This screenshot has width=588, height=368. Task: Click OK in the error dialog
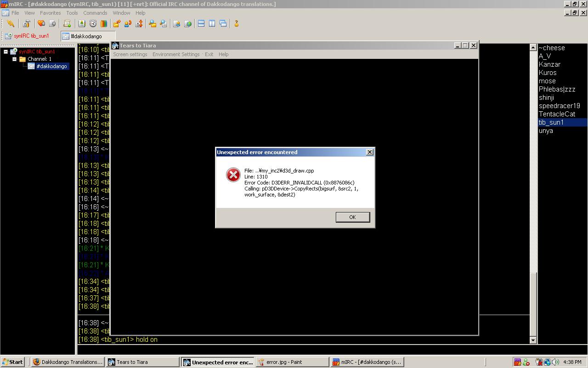coord(352,217)
